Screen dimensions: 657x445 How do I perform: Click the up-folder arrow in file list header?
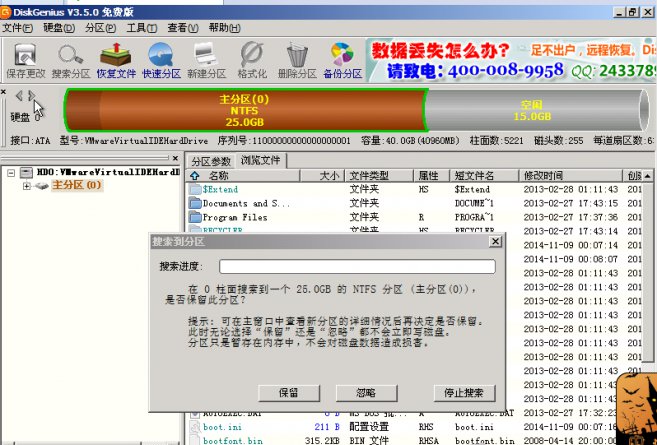tap(194, 176)
